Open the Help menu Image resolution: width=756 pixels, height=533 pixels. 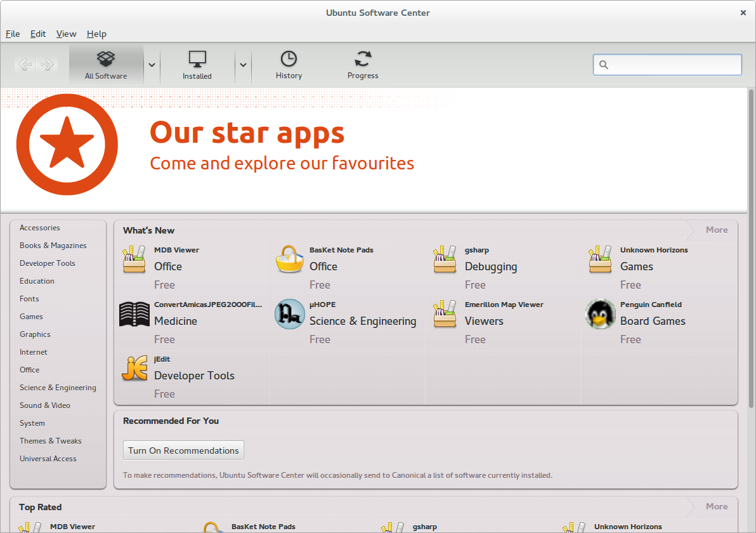96,34
